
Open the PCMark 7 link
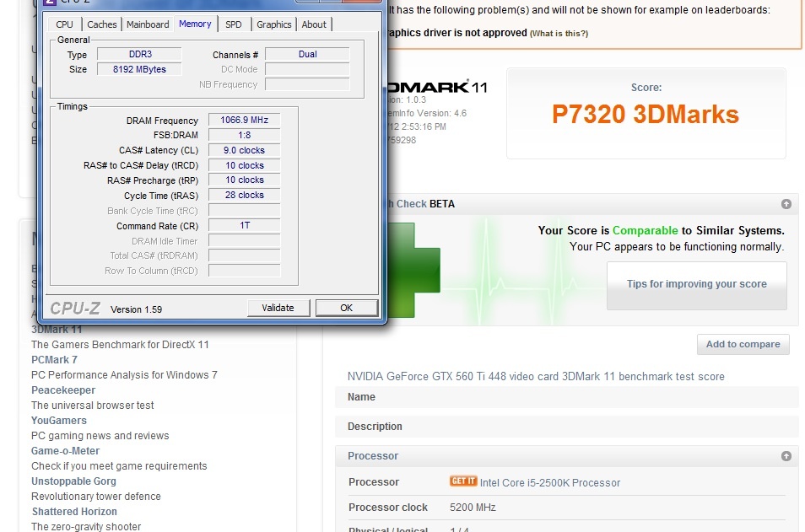tap(54, 360)
